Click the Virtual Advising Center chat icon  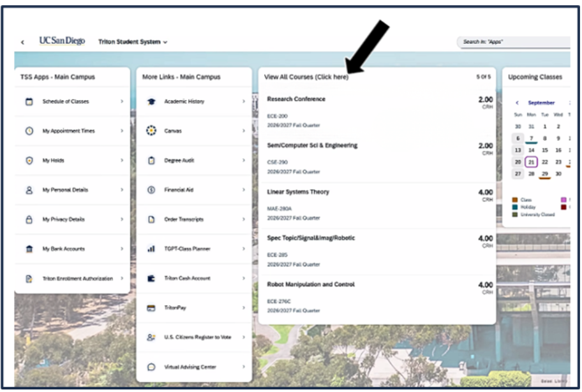151,367
